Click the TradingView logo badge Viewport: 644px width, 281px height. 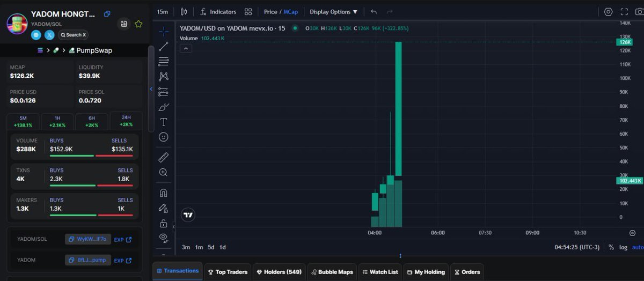pyautogui.click(x=188, y=215)
